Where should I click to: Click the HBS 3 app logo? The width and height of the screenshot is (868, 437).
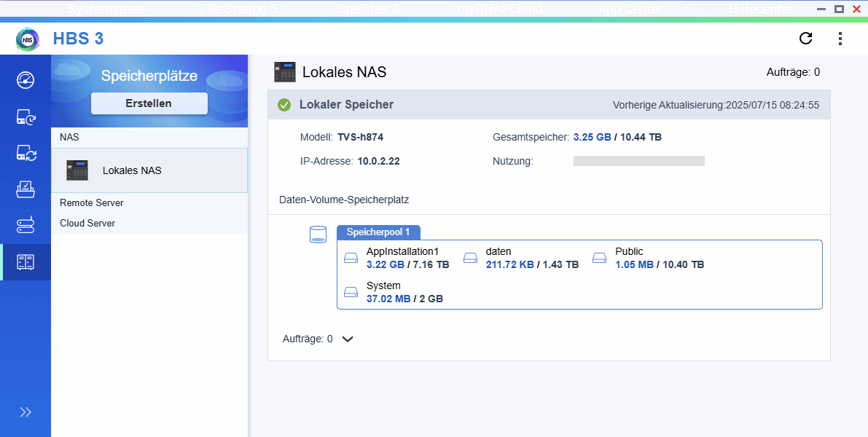pyautogui.click(x=27, y=38)
